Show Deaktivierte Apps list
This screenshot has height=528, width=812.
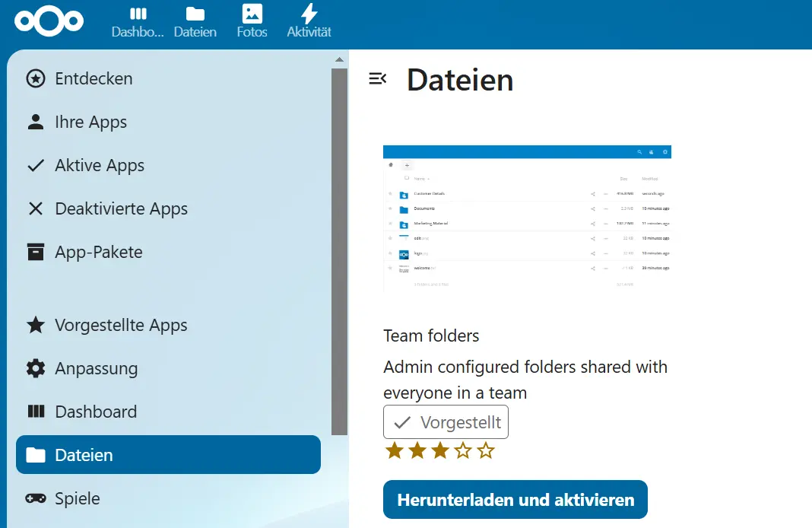(168, 208)
